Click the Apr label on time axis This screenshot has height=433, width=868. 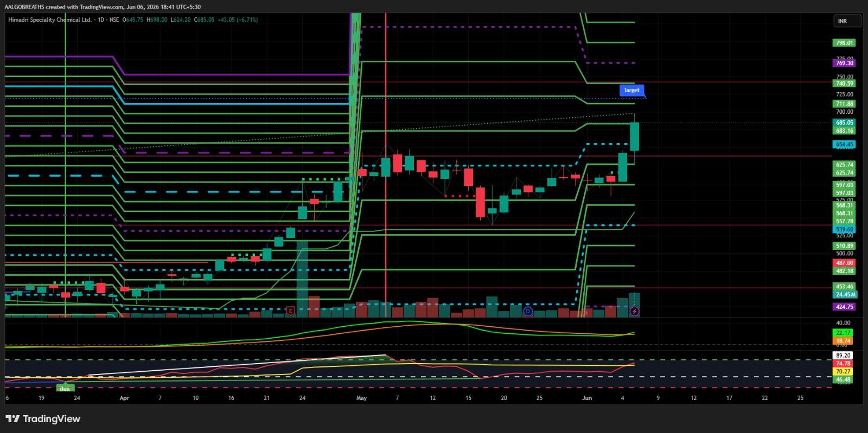[x=124, y=398]
